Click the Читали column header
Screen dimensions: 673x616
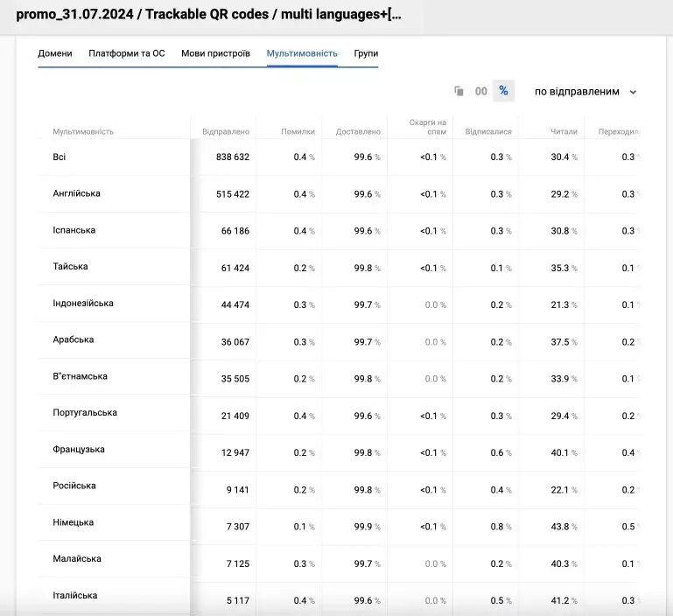564,132
